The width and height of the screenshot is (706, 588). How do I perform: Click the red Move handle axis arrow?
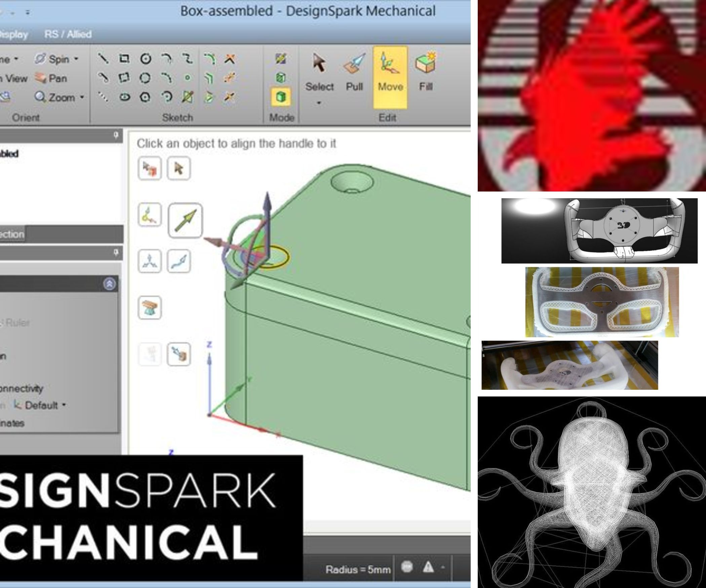213,242
